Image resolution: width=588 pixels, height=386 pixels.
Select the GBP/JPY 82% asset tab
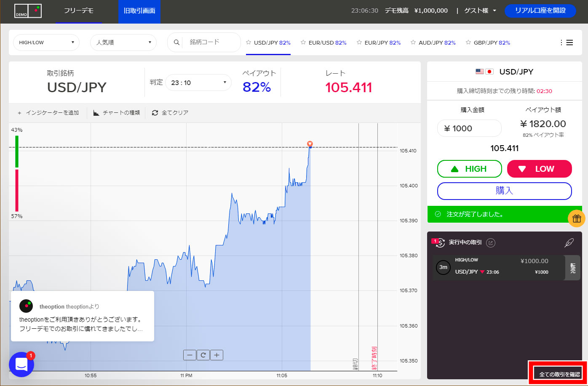(492, 43)
